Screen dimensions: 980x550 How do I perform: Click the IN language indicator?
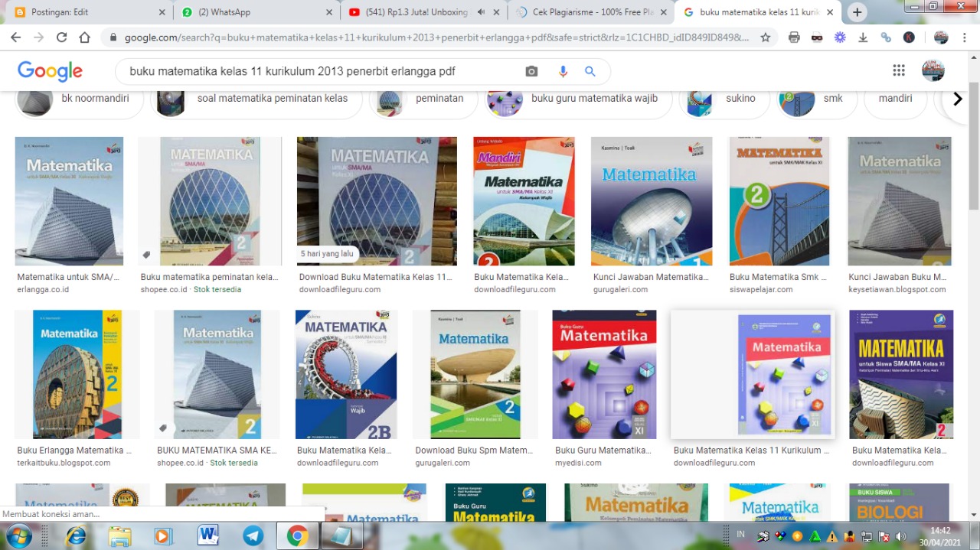point(740,534)
